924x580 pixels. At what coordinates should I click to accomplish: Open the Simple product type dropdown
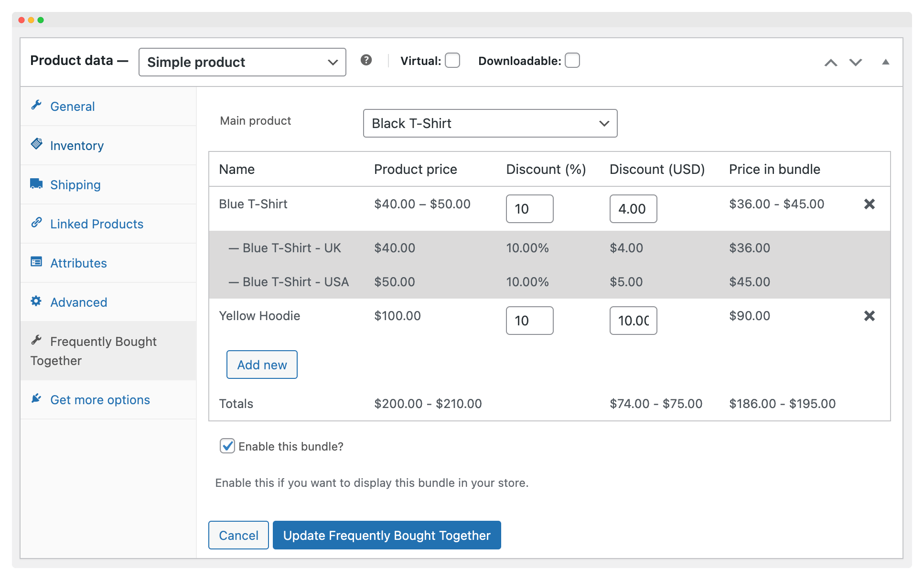click(x=242, y=62)
